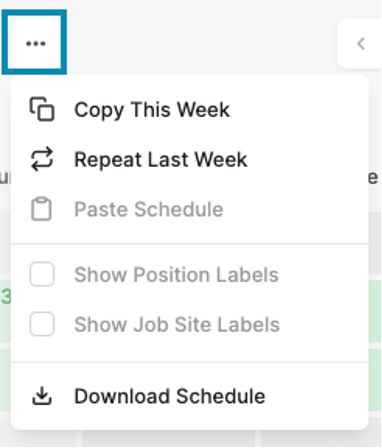Viewport: 382px width, 448px height.
Task: Click the clipboard paste icon
Action: [41, 209]
